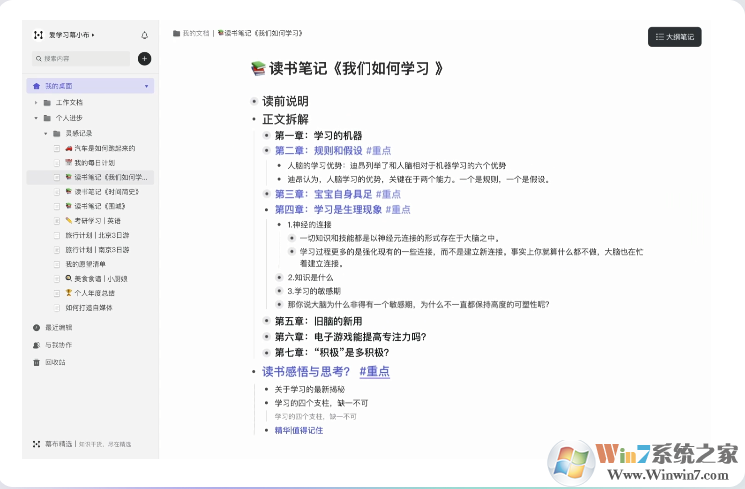Open document 读书笔记《时间简史》 in the sidebar
The height and width of the screenshot is (489, 745).
click(x=98, y=191)
